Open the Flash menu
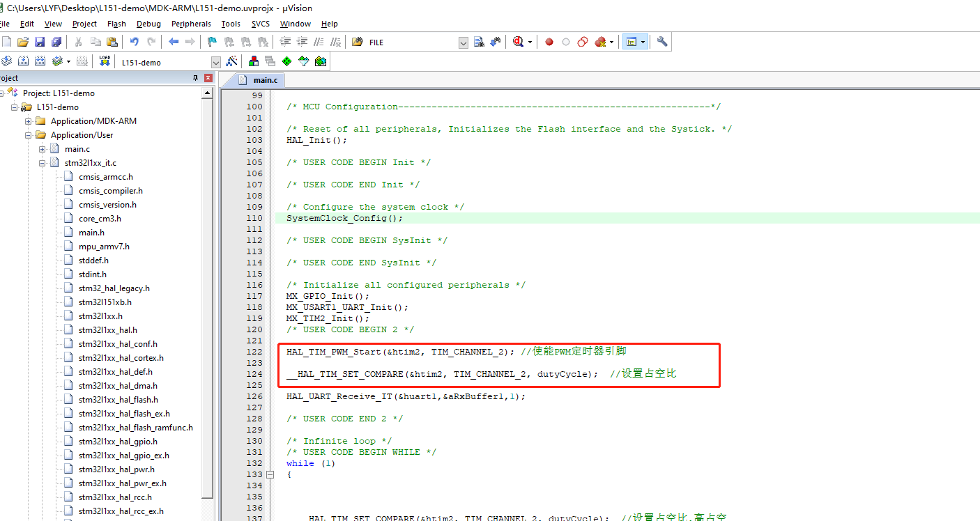This screenshot has width=980, height=521. pos(116,24)
